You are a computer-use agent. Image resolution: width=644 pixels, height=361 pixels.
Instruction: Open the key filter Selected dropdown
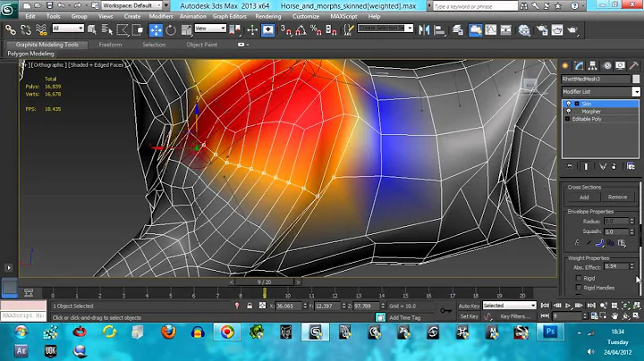509,306
